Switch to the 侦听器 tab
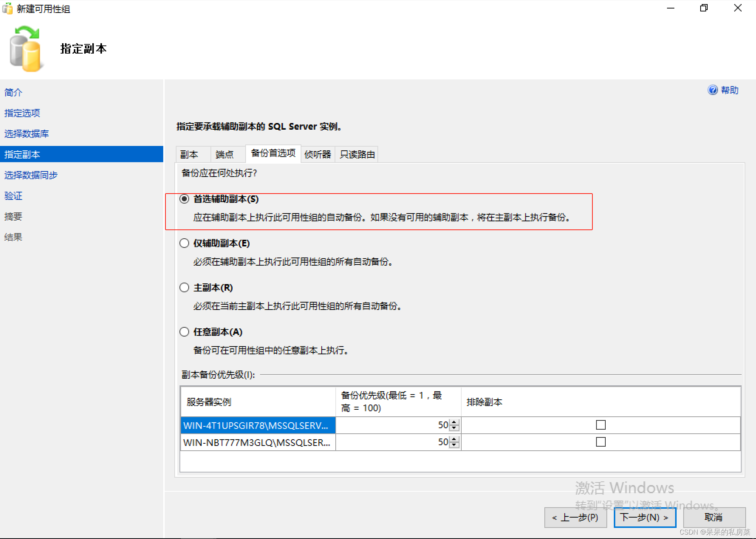Screen dimensions: 756x539 coord(318,154)
